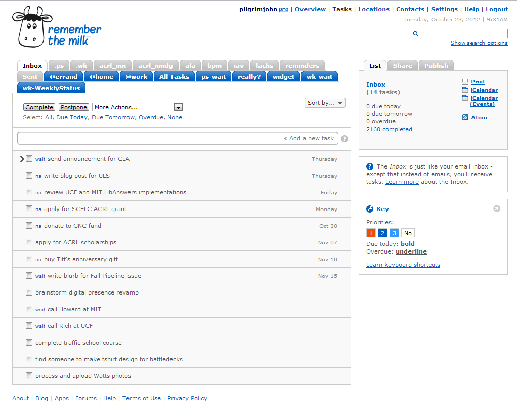Click the printer icon beside Print

tap(465, 81)
